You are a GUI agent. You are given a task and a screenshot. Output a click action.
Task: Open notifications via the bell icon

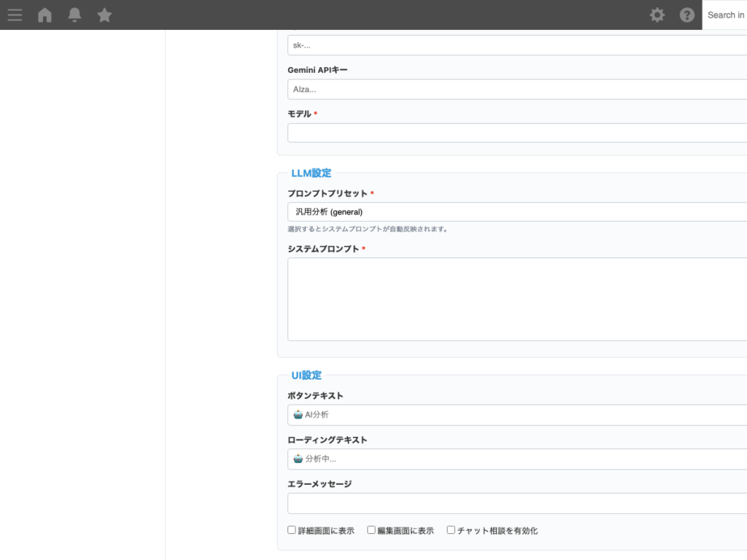pyautogui.click(x=74, y=15)
